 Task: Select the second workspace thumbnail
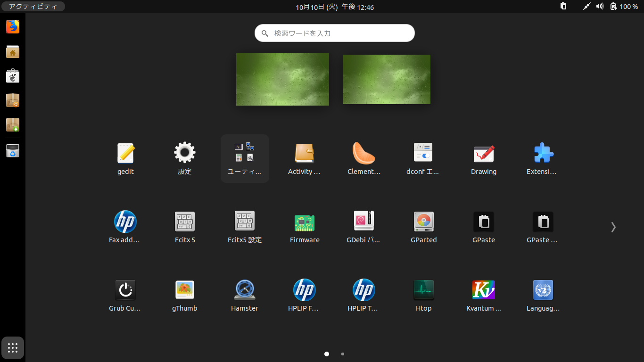[387, 79]
